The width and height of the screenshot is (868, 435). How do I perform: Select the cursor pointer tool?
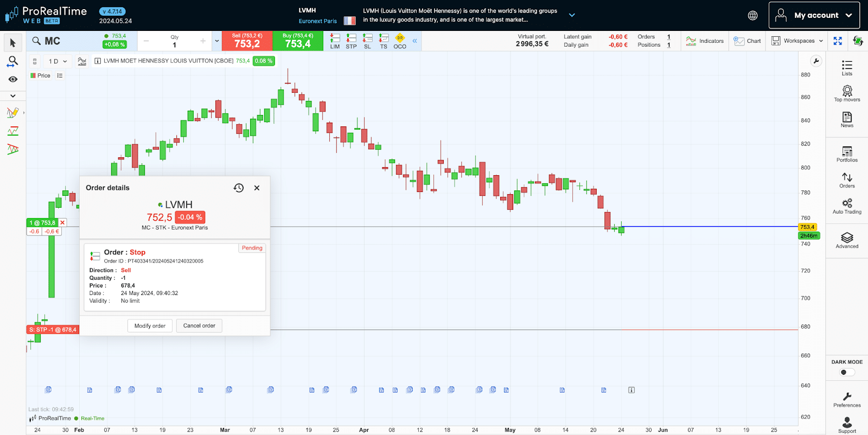13,43
